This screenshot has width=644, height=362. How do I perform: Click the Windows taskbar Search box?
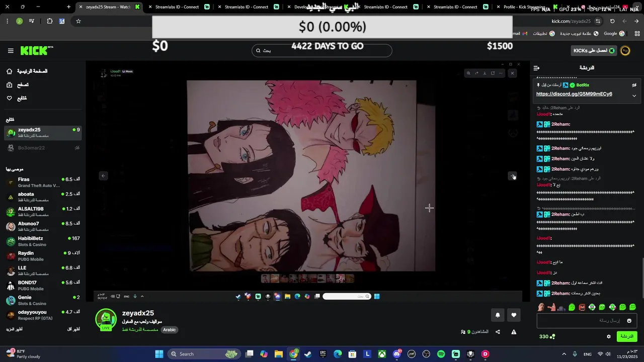click(204, 354)
